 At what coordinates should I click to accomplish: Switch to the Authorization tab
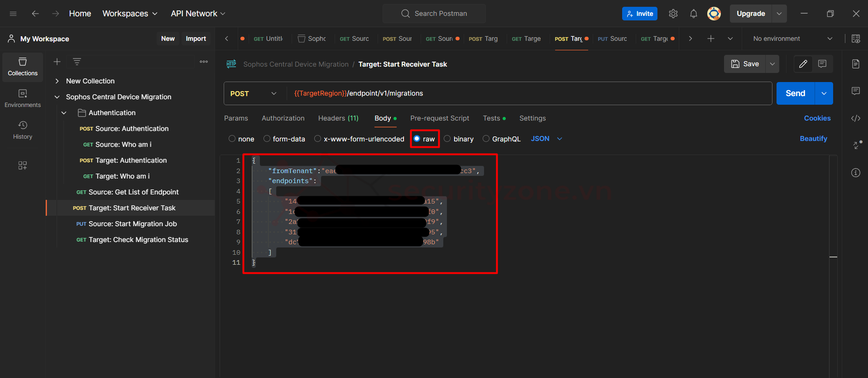pyautogui.click(x=283, y=118)
